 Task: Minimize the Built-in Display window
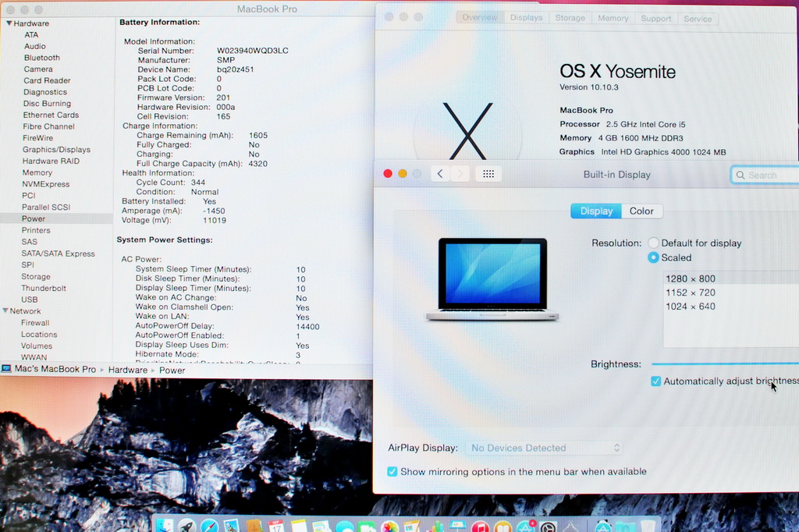point(402,174)
